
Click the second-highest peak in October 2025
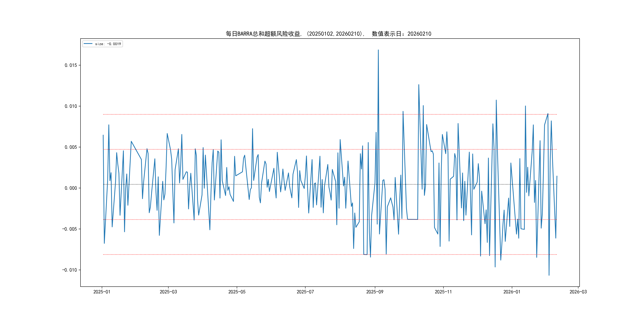419,85
